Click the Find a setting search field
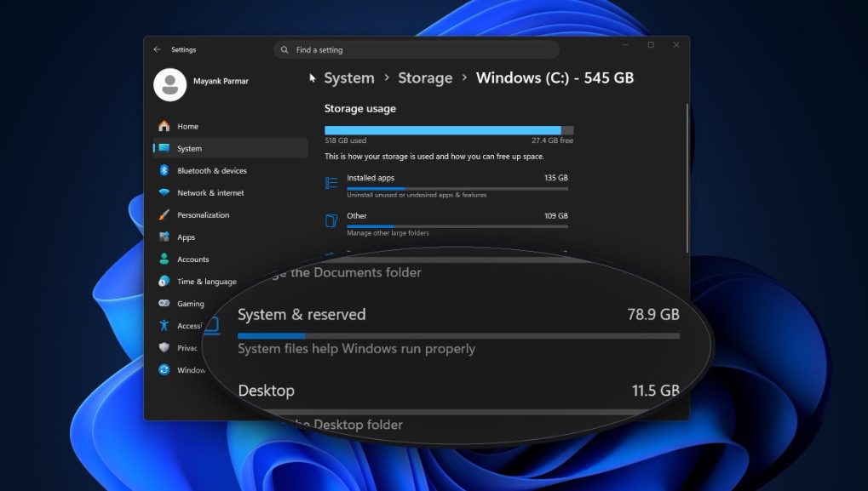The image size is (868, 491). pos(417,49)
